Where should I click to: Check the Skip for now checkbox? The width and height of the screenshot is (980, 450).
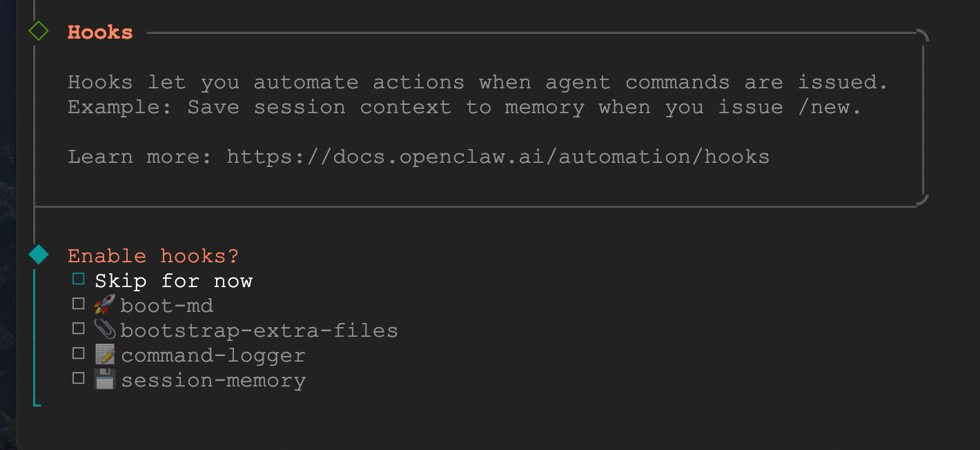[79, 280]
